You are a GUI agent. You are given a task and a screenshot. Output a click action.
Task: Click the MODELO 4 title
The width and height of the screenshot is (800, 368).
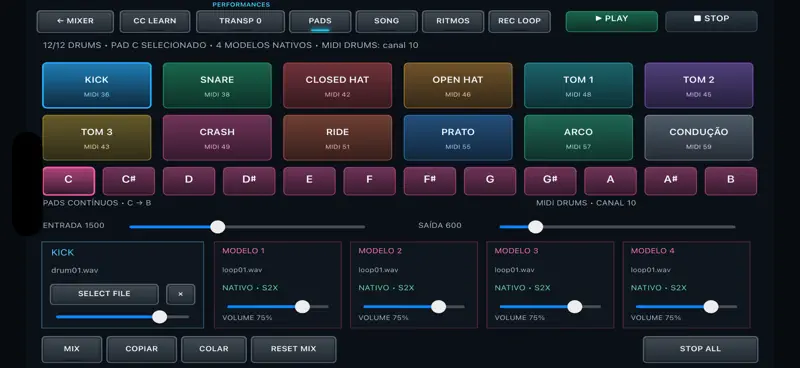point(653,251)
